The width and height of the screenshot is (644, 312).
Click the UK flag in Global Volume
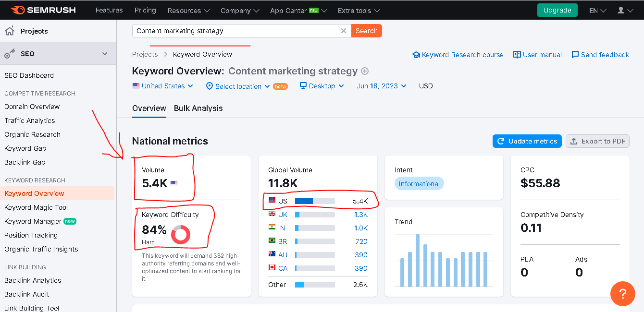click(x=272, y=214)
